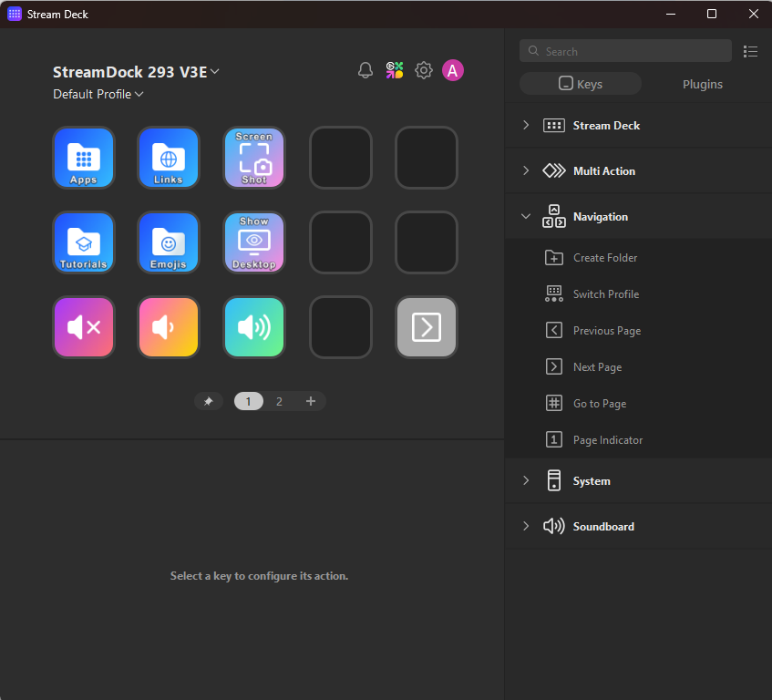This screenshot has width=772, height=700.
Task: Select the Show Desktop key
Action: coord(254,242)
